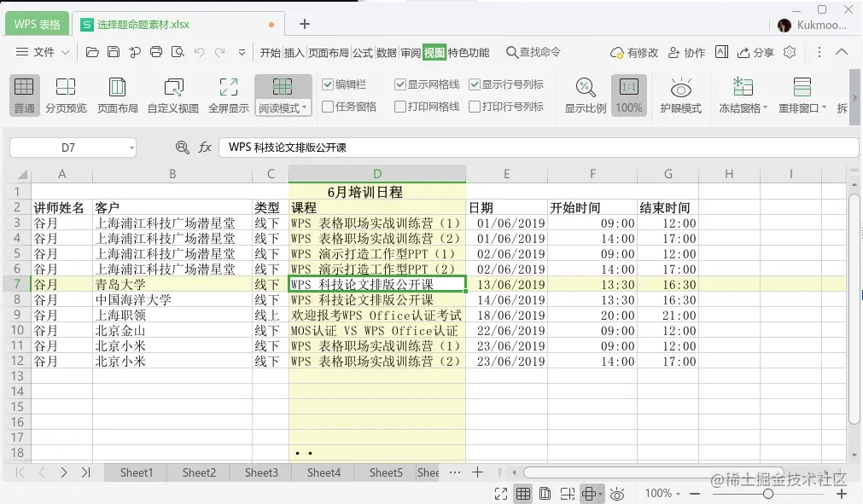The image size is (863, 504).
Task: Click the Save floppy disk icon
Action: 114,52
